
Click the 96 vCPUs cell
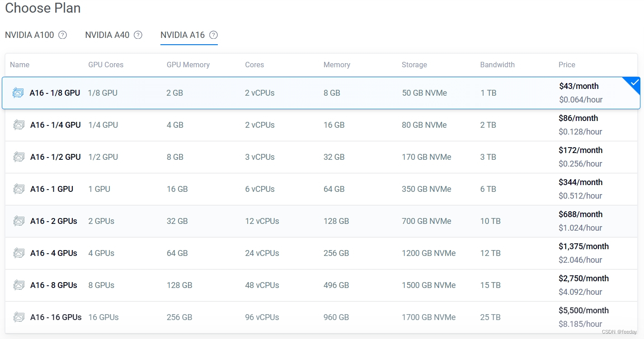[262, 317]
